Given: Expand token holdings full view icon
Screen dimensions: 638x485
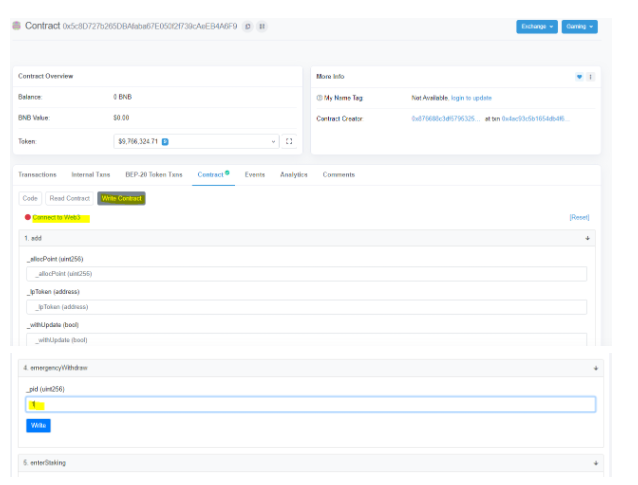Looking at the screenshot, I should 289,141.
